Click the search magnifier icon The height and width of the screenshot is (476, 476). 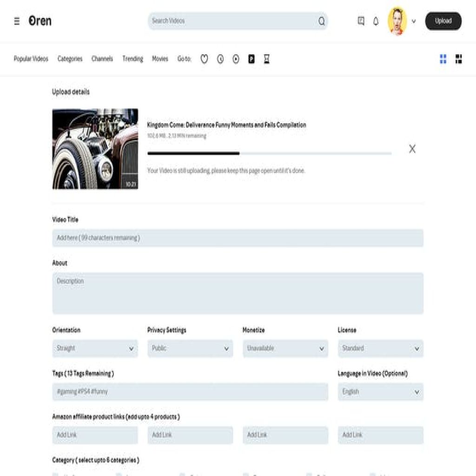tap(322, 21)
